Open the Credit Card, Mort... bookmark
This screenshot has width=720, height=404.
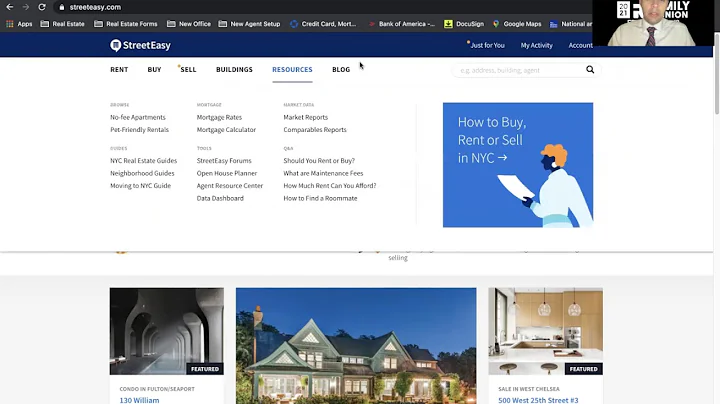[x=323, y=24]
